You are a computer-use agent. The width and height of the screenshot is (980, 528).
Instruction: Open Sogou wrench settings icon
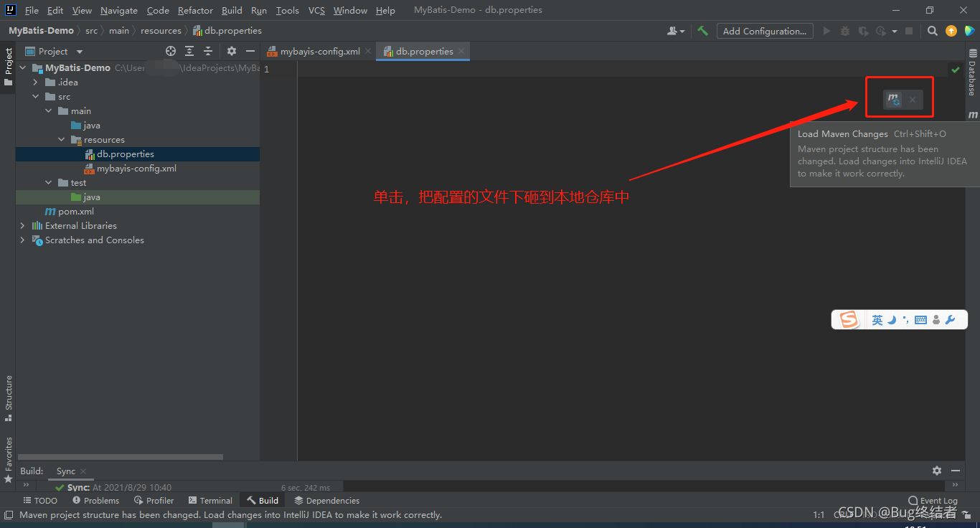(x=951, y=320)
